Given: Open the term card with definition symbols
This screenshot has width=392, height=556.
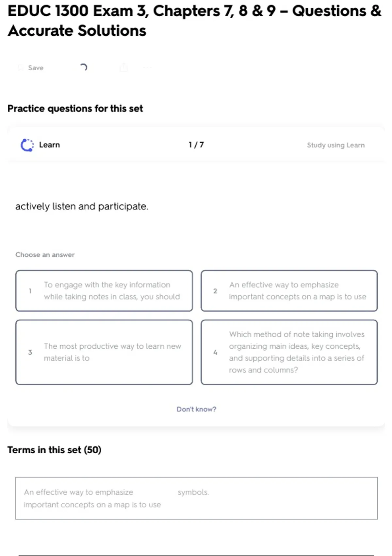Looking at the screenshot, I should coord(196,498).
